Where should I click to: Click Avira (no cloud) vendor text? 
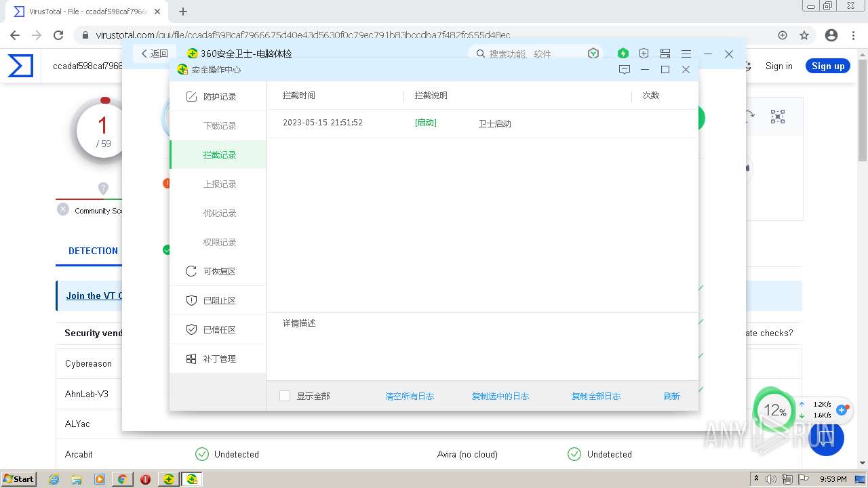[467, 455]
